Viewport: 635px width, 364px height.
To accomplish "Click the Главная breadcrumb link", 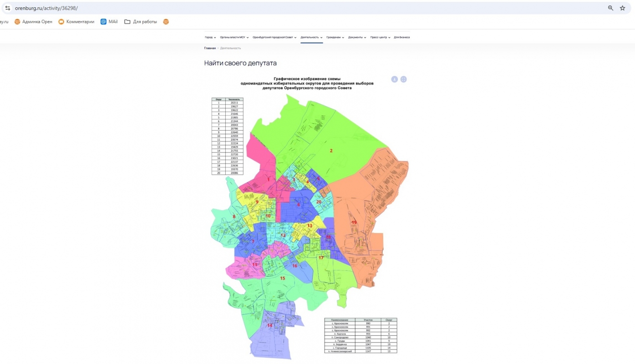I will (x=210, y=48).
